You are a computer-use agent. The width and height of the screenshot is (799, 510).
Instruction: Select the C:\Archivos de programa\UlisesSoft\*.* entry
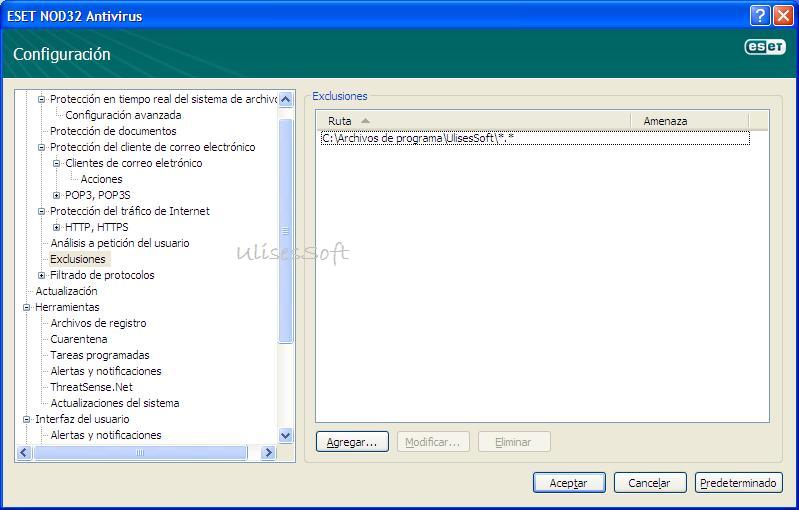tap(535, 138)
